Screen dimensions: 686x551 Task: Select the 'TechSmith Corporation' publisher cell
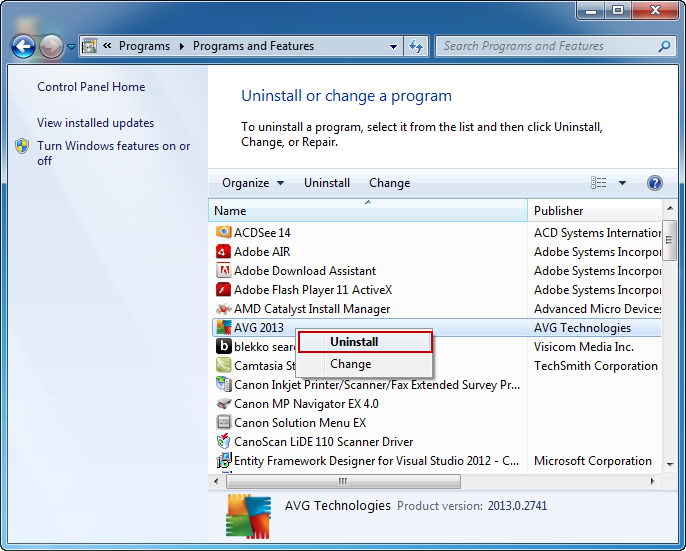(x=596, y=366)
